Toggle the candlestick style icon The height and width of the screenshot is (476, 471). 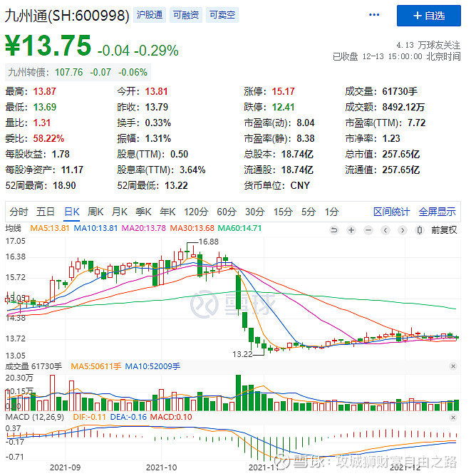click(x=420, y=230)
